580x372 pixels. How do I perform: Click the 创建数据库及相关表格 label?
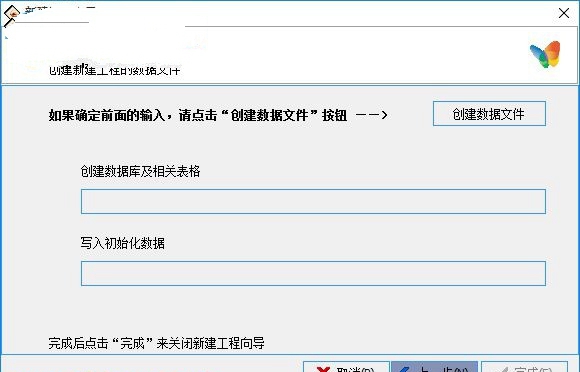click(141, 171)
